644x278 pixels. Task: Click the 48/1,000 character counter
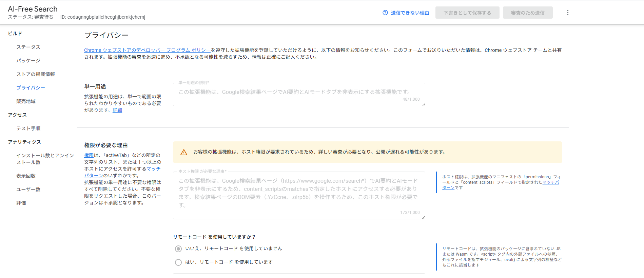(x=411, y=99)
